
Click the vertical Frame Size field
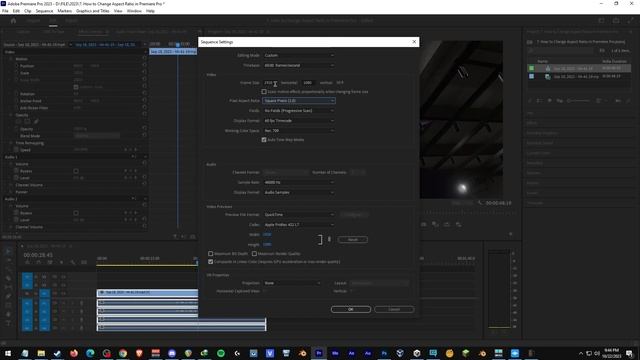308,83
